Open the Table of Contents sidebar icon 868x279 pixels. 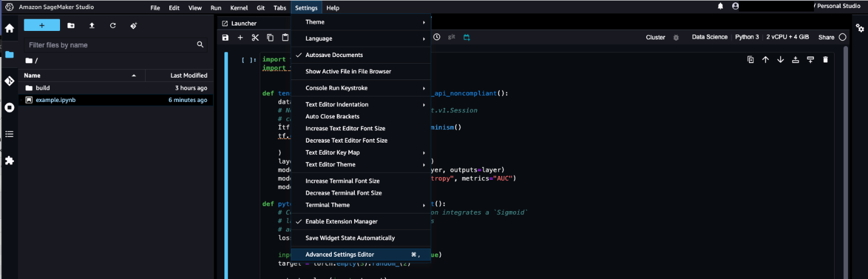click(9, 134)
